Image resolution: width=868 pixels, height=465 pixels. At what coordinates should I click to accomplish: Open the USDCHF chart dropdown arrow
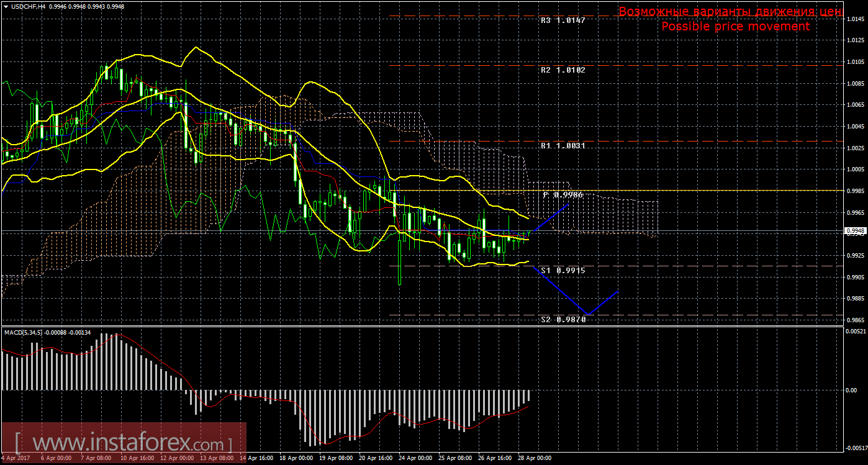(6, 6)
